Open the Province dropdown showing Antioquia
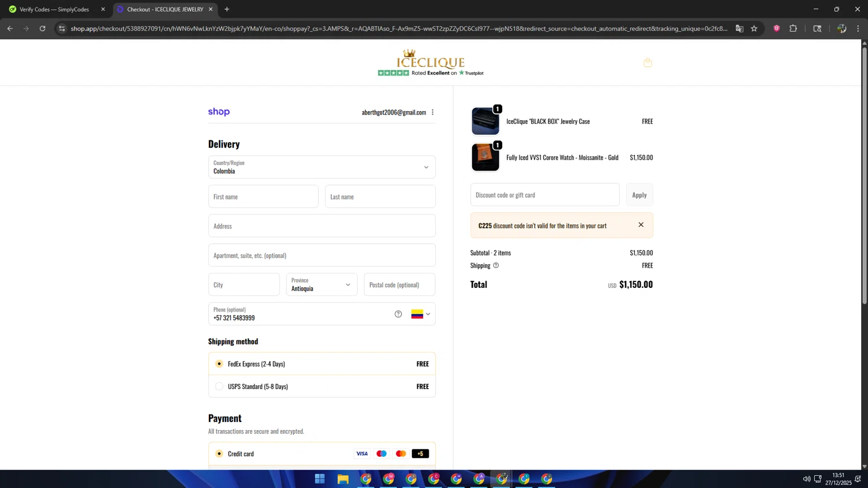Screen dimensions: 868x488 tap(322, 284)
